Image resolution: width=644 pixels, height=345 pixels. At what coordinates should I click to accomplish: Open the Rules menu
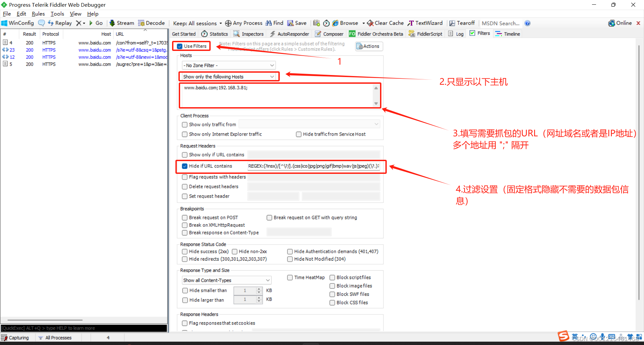tap(38, 14)
